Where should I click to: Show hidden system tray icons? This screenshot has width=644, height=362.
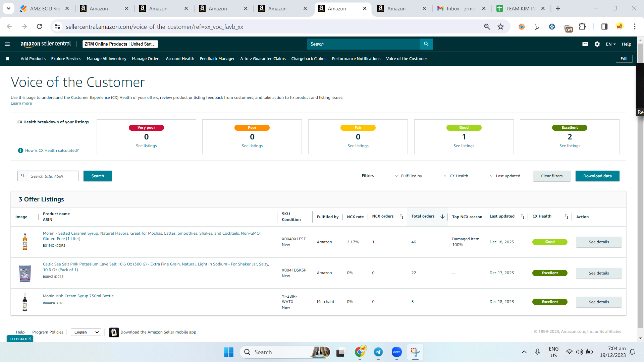524,352
